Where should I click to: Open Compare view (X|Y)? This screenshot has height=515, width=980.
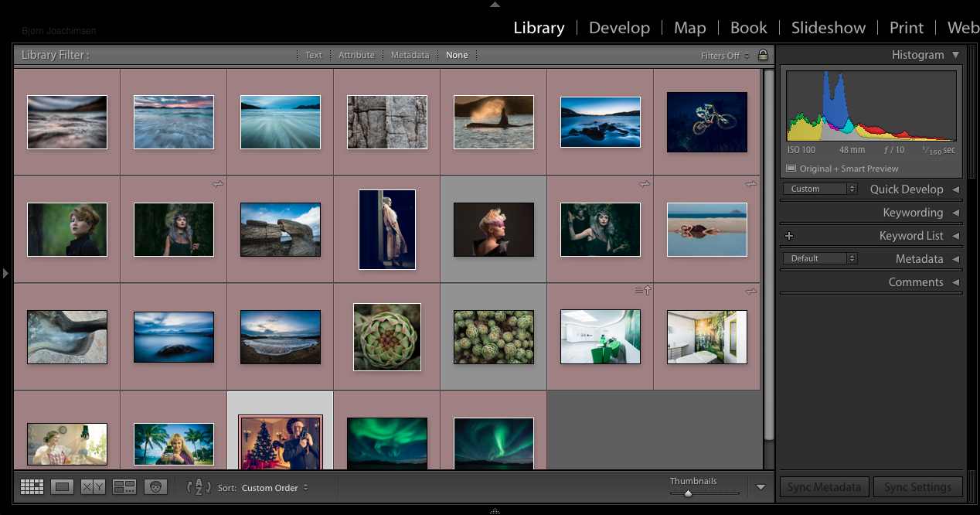pos(93,487)
